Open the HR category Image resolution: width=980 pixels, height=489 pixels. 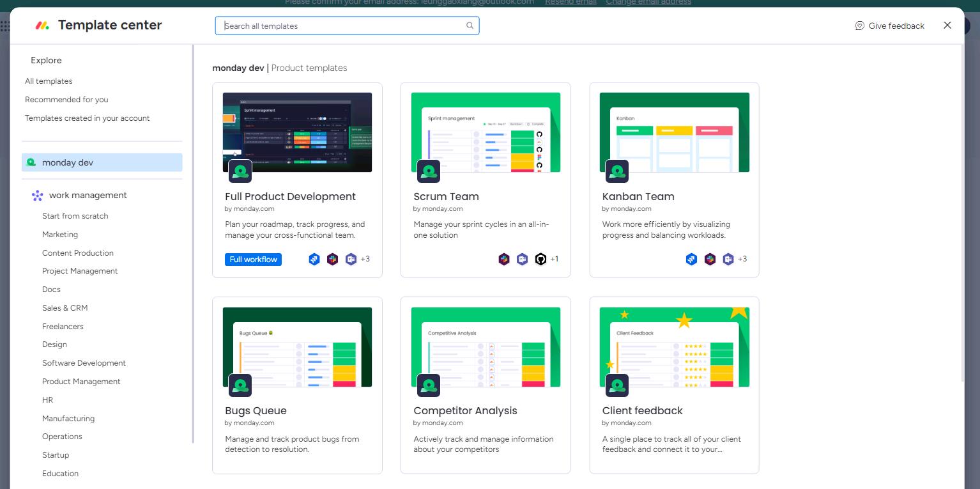click(47, 400)
